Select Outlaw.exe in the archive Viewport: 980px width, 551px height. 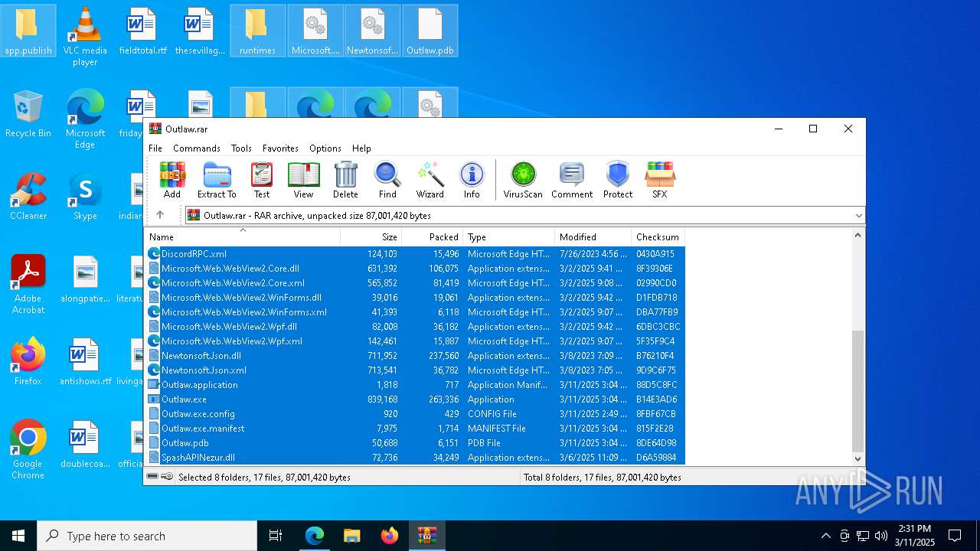(415, 399)
